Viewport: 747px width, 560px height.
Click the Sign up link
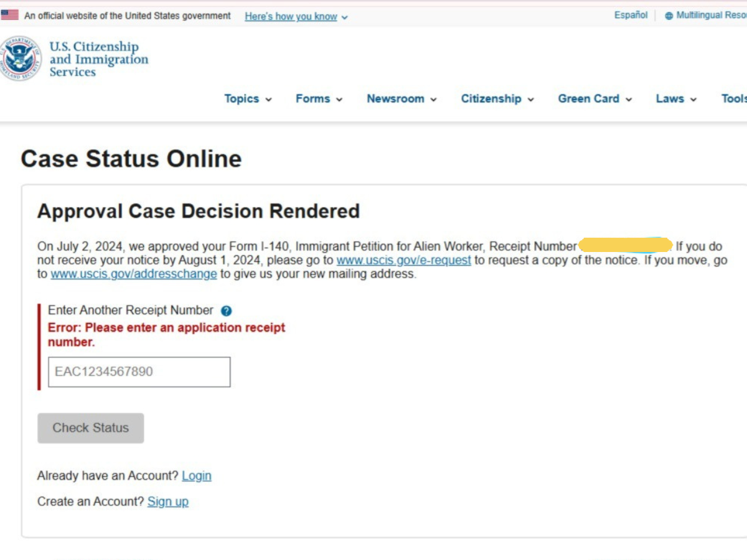pos(167,502)
